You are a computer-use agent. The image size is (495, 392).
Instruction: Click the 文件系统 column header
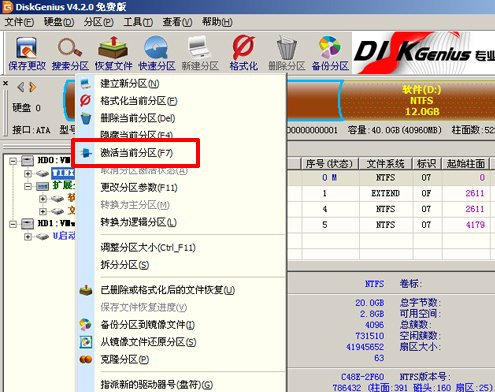(386, 164)
